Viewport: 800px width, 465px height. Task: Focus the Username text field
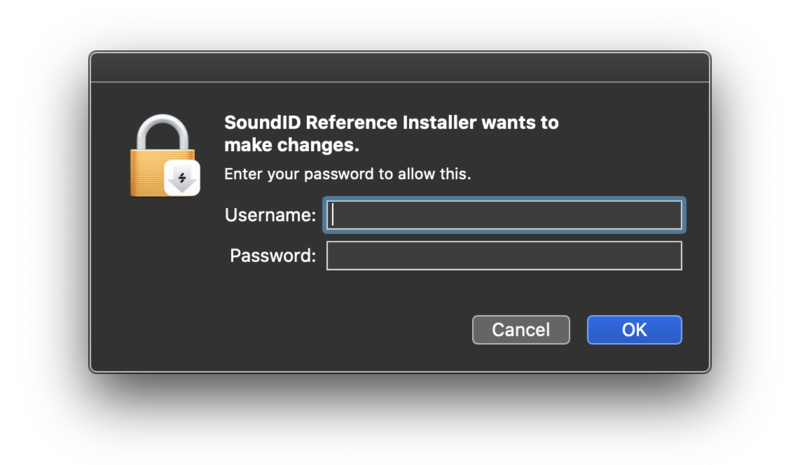coord(504,215)
